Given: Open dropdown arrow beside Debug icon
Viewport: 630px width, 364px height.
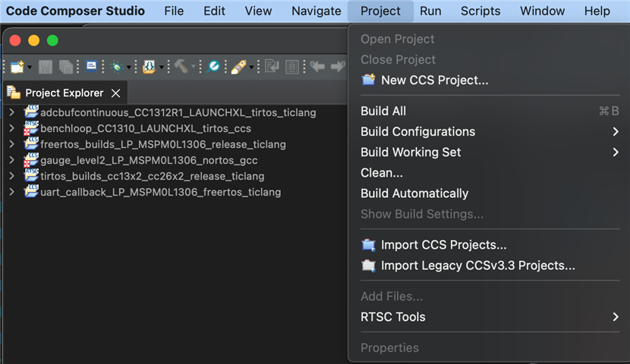Looking at the screenshot, I should (128, 67).
